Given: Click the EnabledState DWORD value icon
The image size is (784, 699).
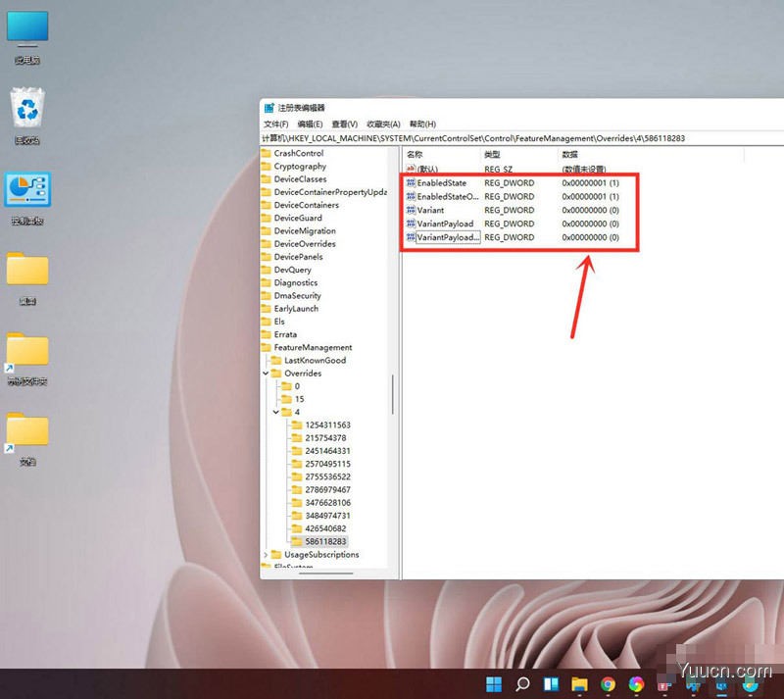Looking at the screenshot, I should pyautogui.click(x=411, y=183).
